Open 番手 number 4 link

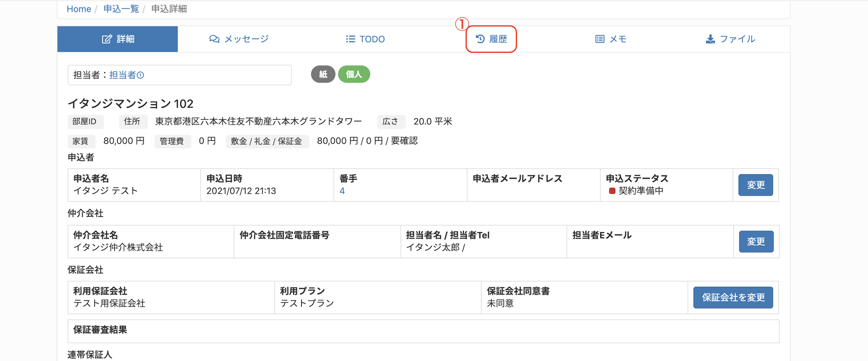pos(342,191)
